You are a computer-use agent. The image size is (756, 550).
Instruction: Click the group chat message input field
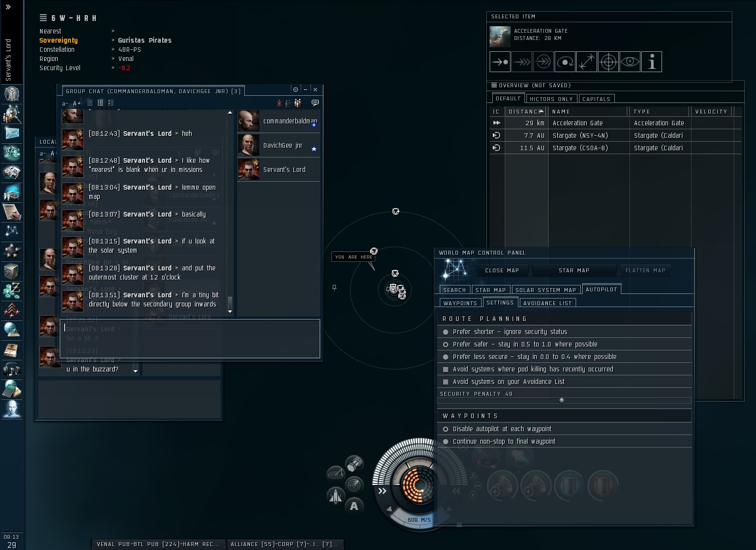pos(190,339)
